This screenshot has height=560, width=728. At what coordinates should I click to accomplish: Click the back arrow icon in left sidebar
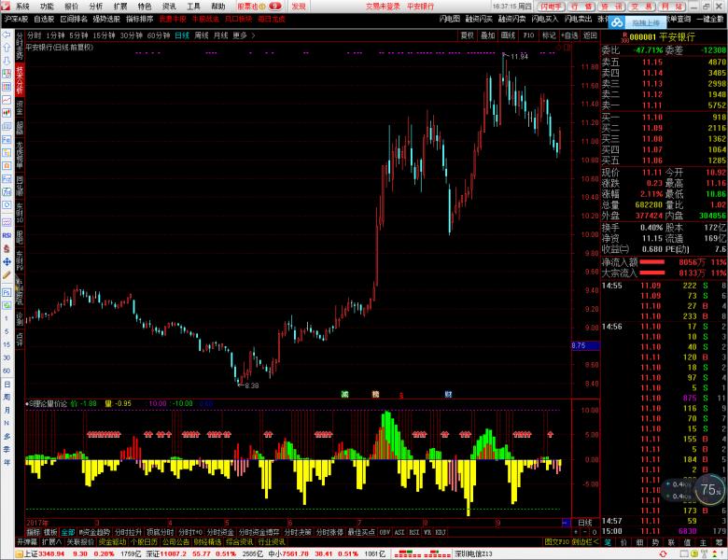coord(7,35)
